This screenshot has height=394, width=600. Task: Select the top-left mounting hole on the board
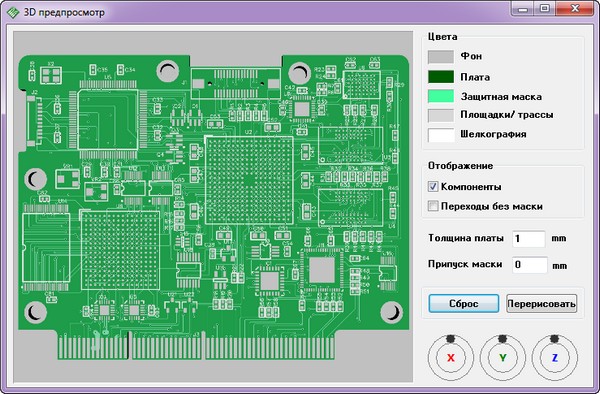(168, 71)
